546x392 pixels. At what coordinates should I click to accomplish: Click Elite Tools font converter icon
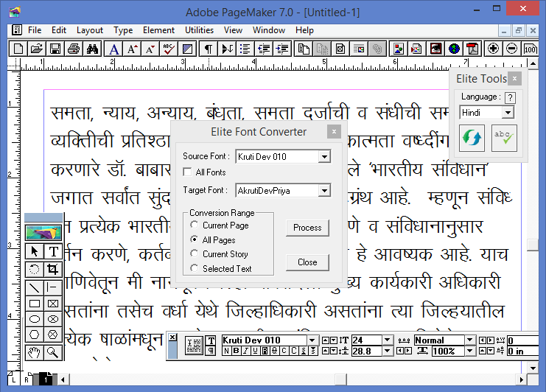pyautogui.click(x=472, y=139)
